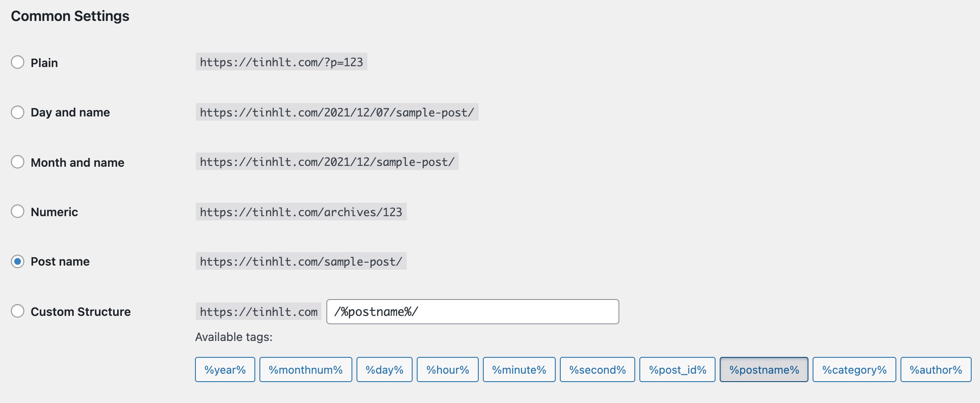Viewport: 980px width, 403px height.
Task: Insert the %day% tag
Action: click(385, 369)
